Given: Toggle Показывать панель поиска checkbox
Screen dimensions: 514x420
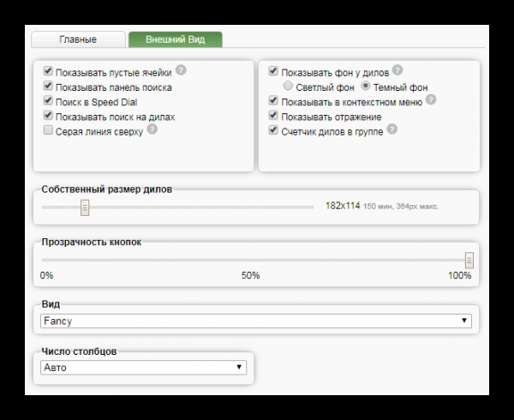Looking at the screenshot, I should click(x=48, y=86).
